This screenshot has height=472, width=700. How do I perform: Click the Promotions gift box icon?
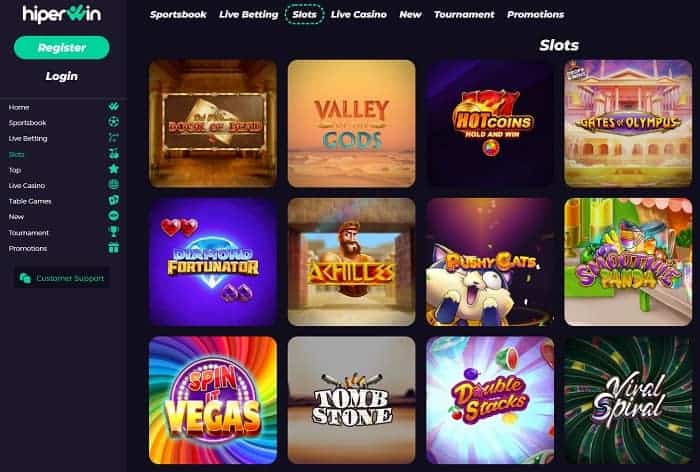click(x=113, y=247)
